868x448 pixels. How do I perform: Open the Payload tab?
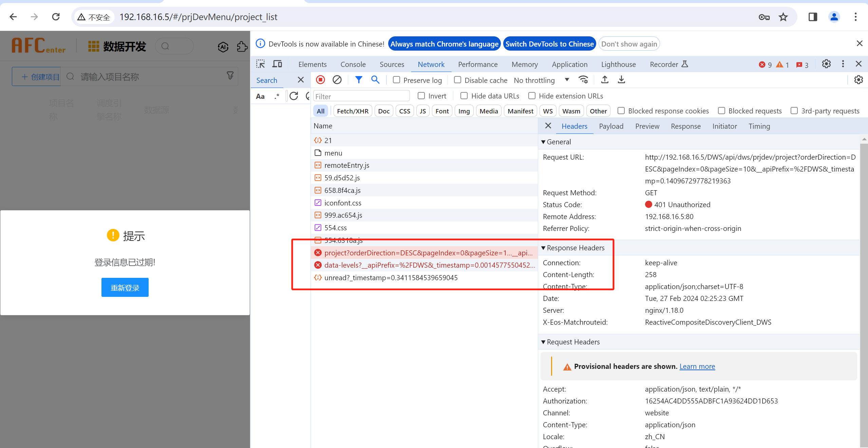[611, 126]
